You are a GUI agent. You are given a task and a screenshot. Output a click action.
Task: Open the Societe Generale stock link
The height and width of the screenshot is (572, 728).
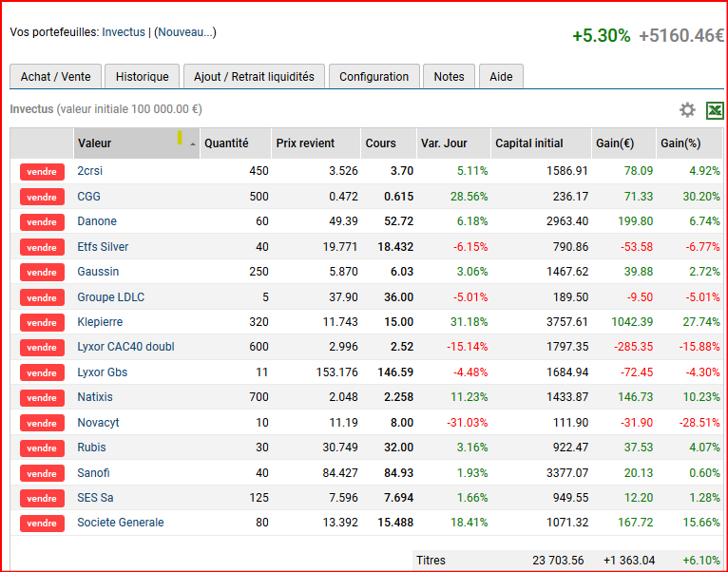(121, 523)
